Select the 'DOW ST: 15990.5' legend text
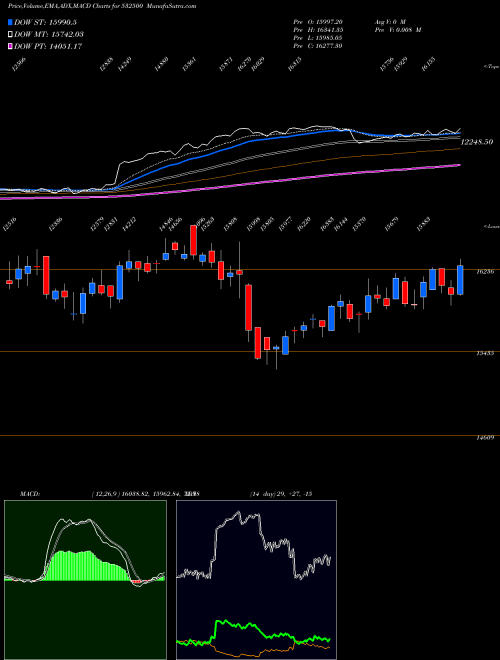This screenshot has width=500, height=660. click(x=45, y=22)
